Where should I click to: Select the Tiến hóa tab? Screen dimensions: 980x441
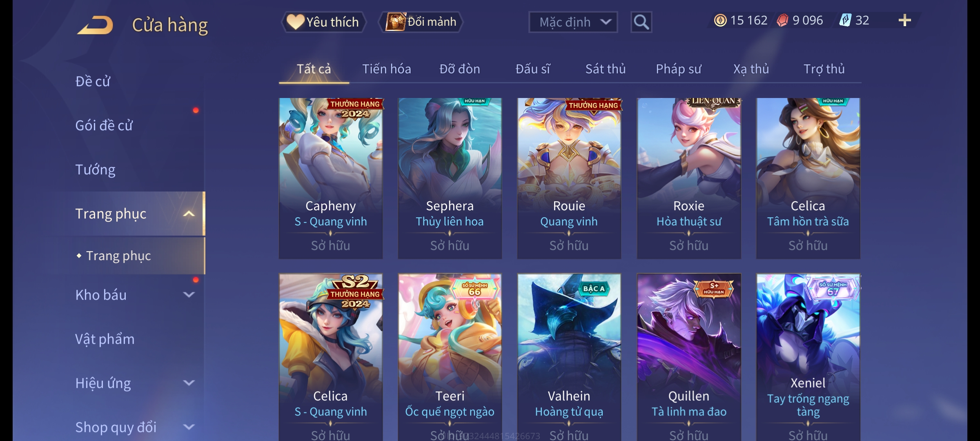386,69
